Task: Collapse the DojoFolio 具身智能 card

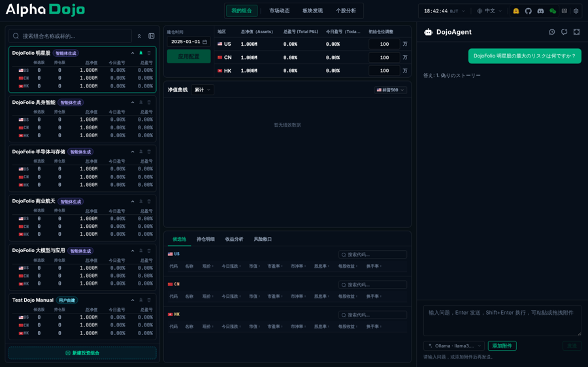Action: pyautogui.click(x=133, y=103)
